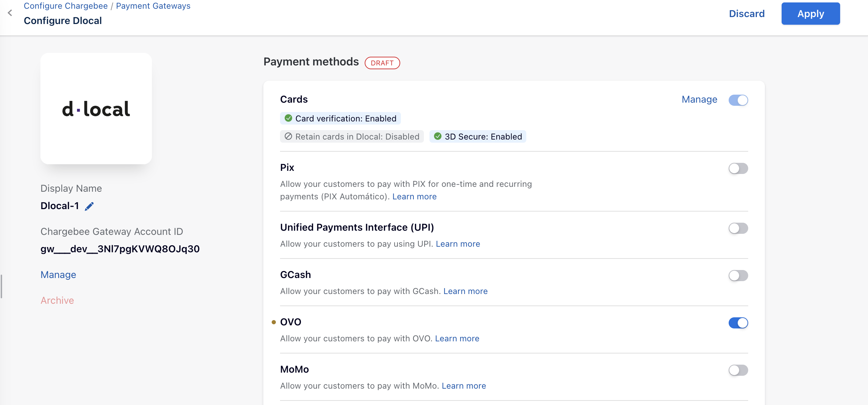Click Card verification: Enabled tag

pyautogui.click(x=340, y=118)
